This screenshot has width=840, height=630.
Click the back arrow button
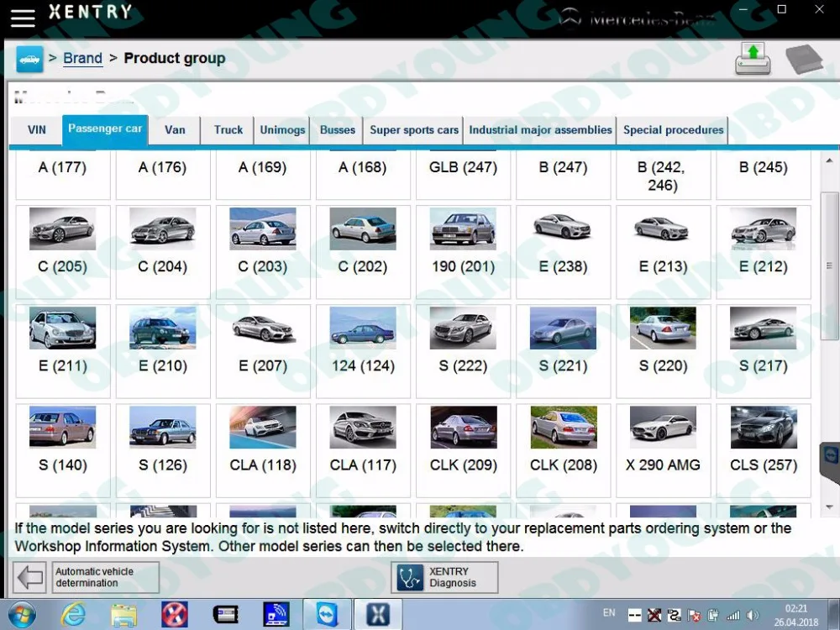(29, 577)
